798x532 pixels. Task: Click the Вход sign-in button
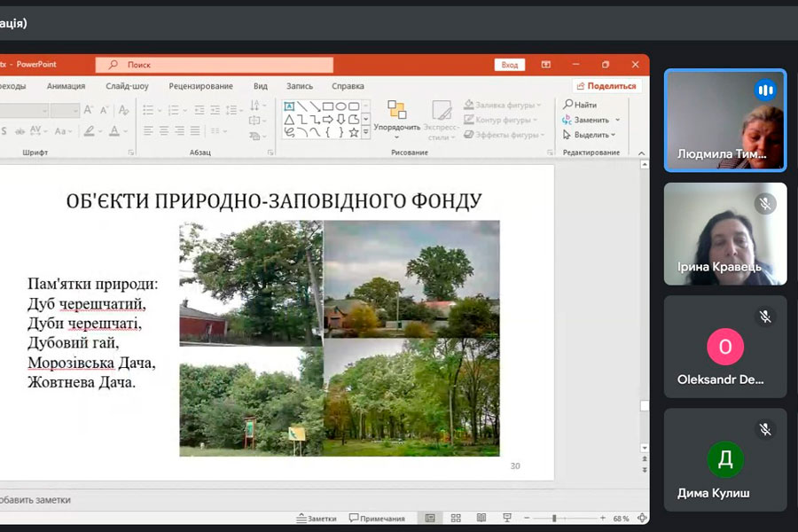(x=510, y=65)
